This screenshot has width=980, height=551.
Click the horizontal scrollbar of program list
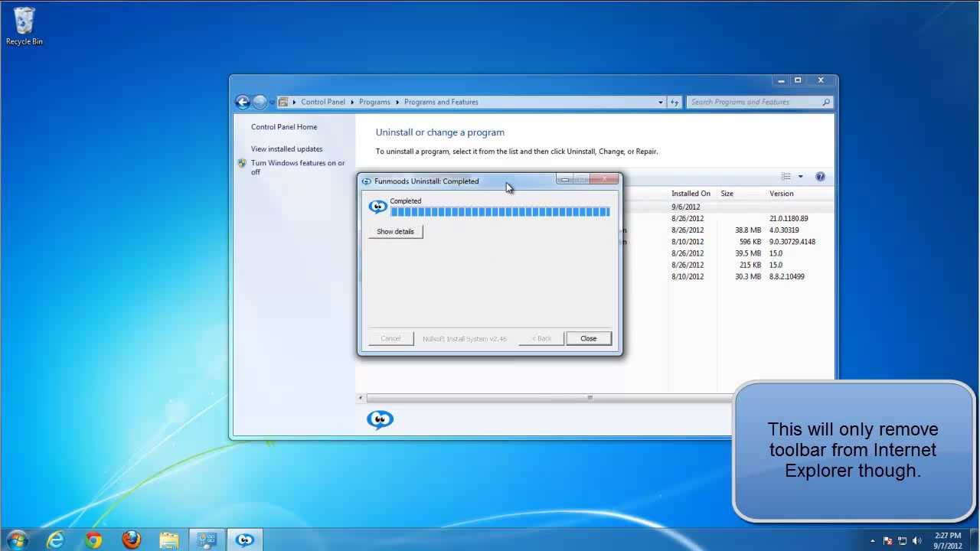[590, 398]
